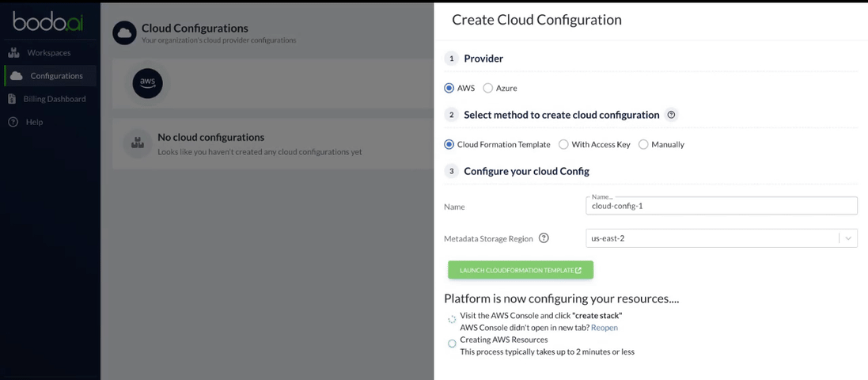Select the AWS provider radio button
Screen dimensions: 868x380
click(x=449, y=88)
